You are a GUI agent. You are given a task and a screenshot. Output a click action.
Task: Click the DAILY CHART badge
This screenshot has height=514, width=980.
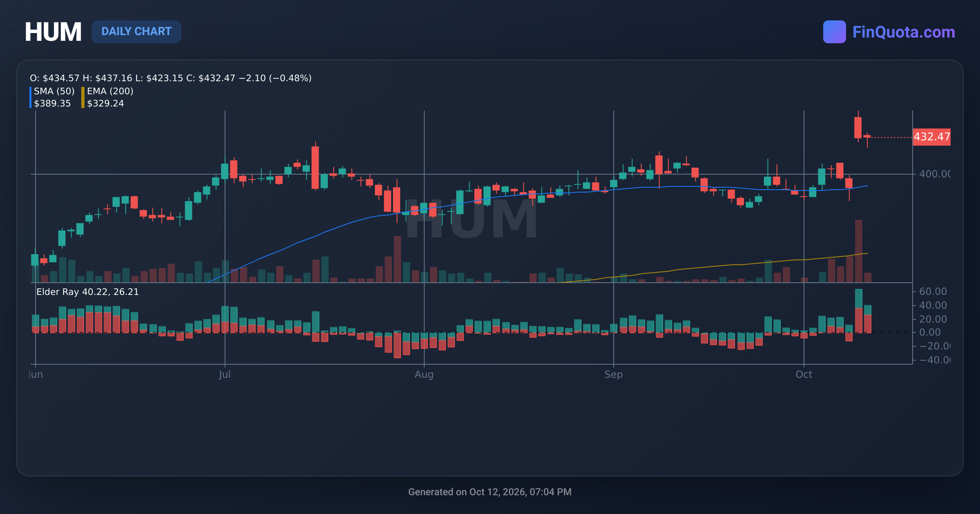coord(136,31)
